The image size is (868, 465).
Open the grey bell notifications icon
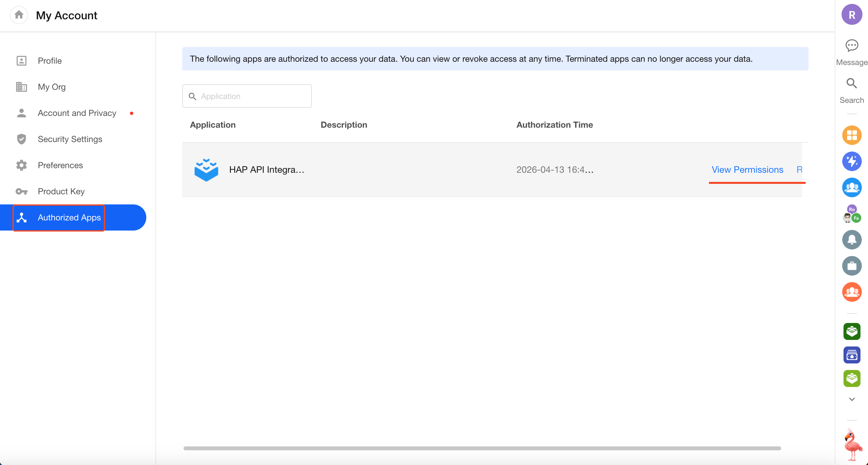851,240
